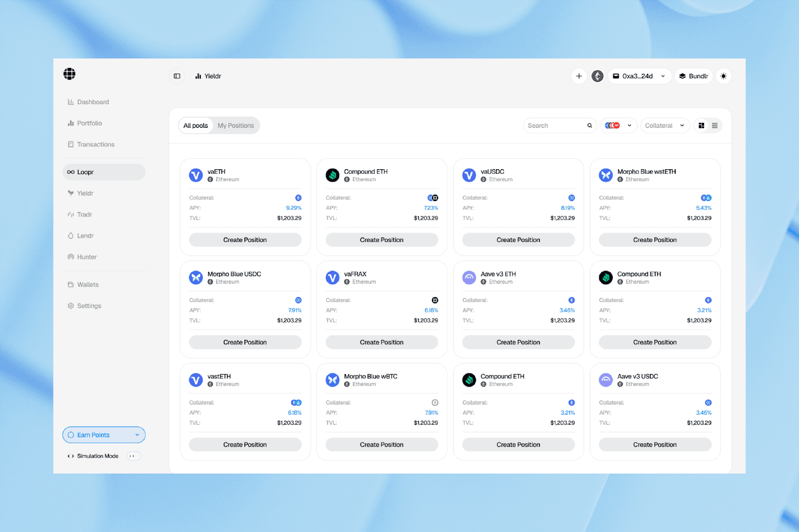Open the network filter dropdown

pos(619,126)
